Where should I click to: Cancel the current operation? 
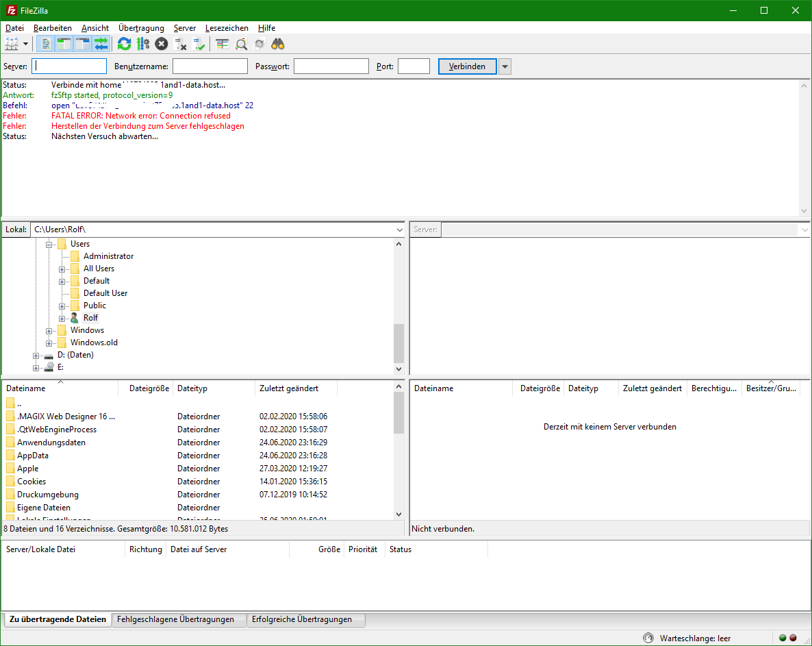click(x=162, y=44)
